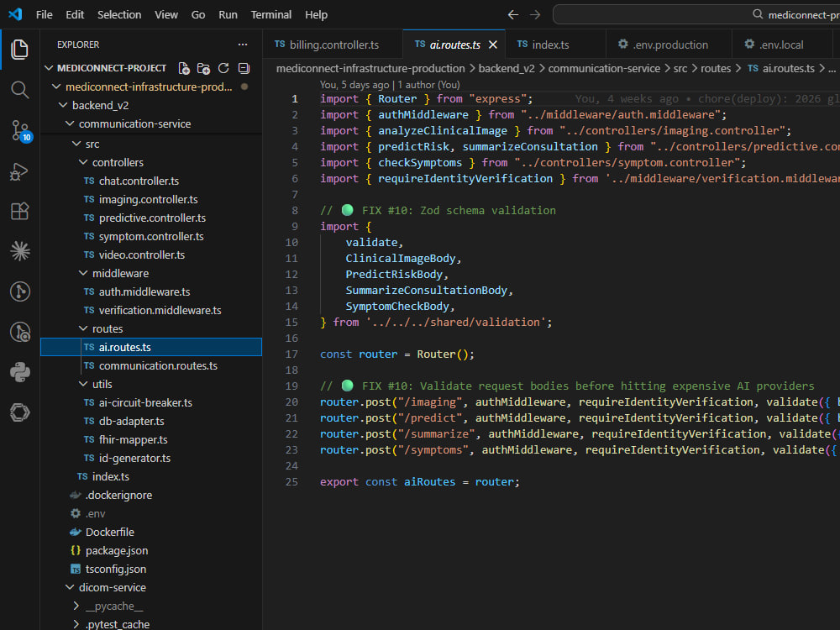Open fhir-mapper.ts file

[x=133, y=440]
